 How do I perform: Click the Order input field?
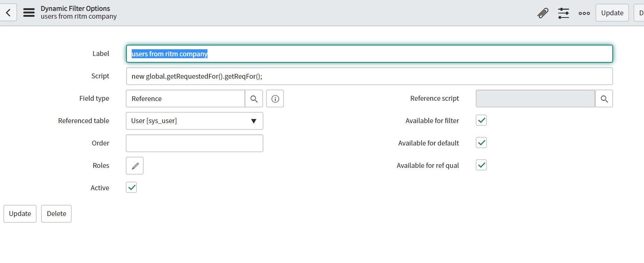click(x=194, y=143)
